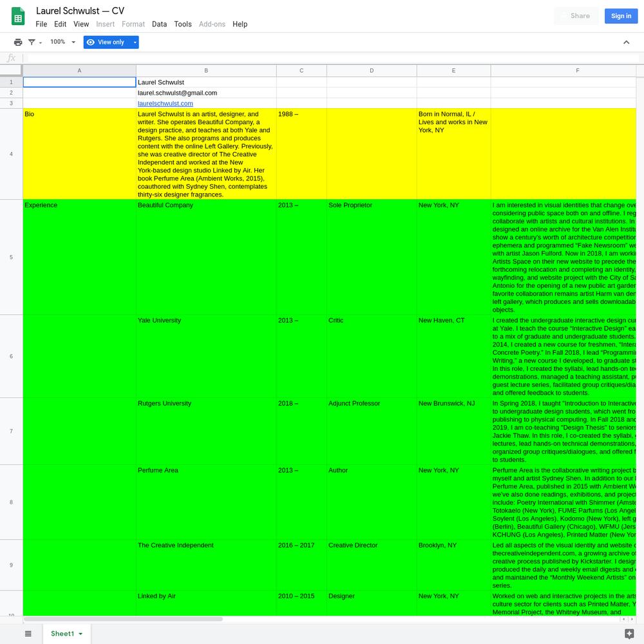The height and width of the screenshot is (644, 644).
Task: Select the 'Rutgers University' cell
Action: pyautogui.click(x=206, y=431)
